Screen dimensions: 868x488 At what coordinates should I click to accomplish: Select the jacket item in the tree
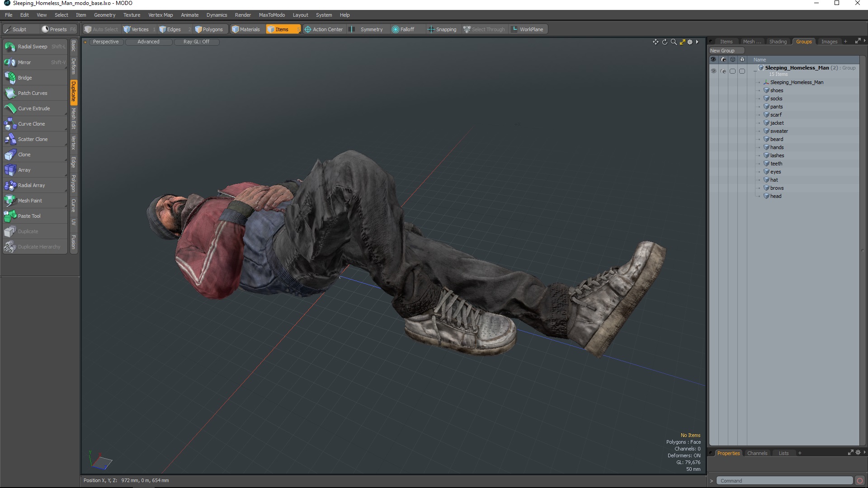click(x=777, y=123)
